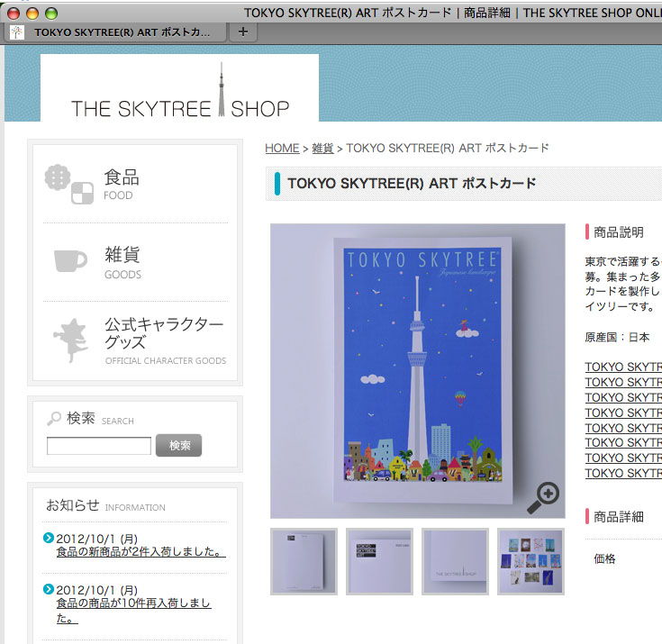Click the macOS green zoom window button
662x644 pixels.
coord(51,14)
